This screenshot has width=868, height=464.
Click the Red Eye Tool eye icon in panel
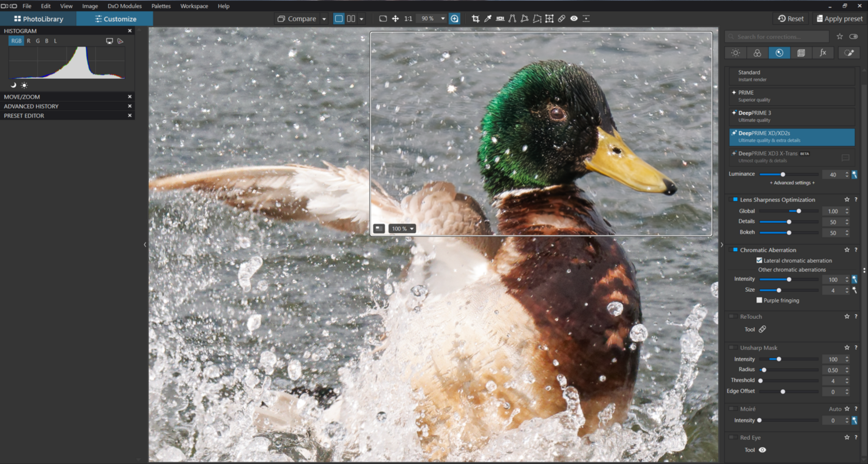(762, 450)
